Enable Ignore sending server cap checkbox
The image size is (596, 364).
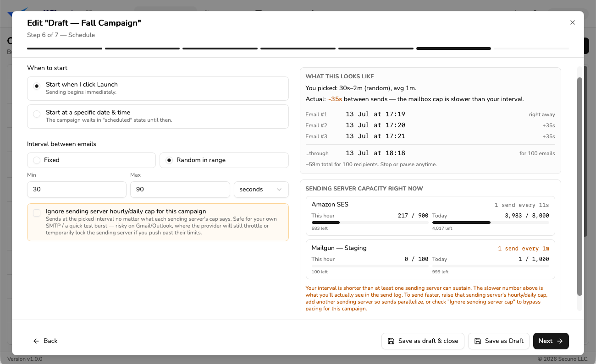[x=37, y=213]
